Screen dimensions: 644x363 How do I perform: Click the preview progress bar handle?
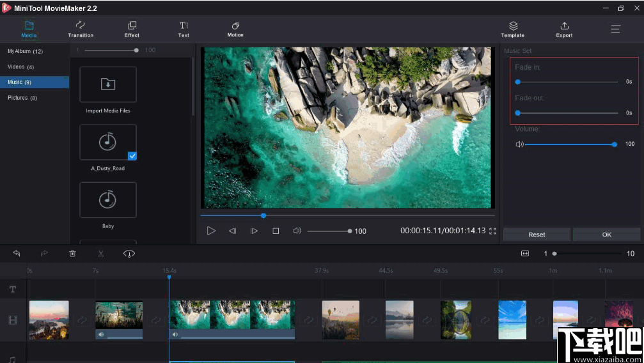click(263, 215)
